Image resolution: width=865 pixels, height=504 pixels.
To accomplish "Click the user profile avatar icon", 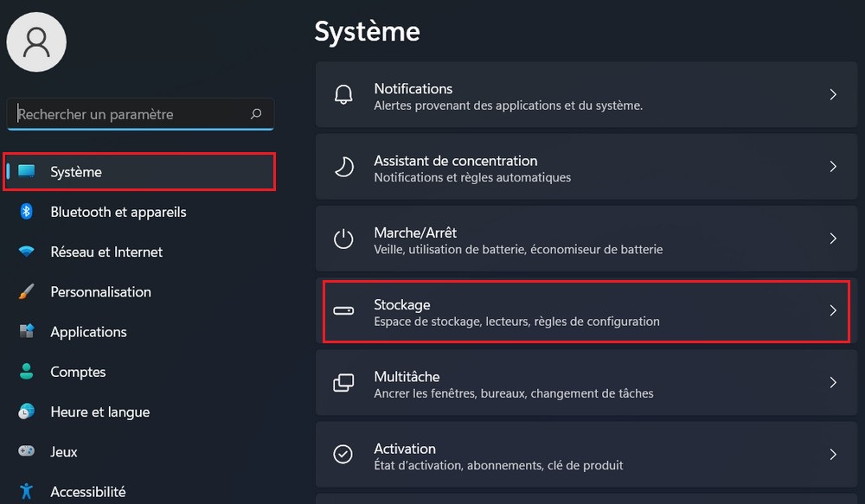I will [36, 41].
